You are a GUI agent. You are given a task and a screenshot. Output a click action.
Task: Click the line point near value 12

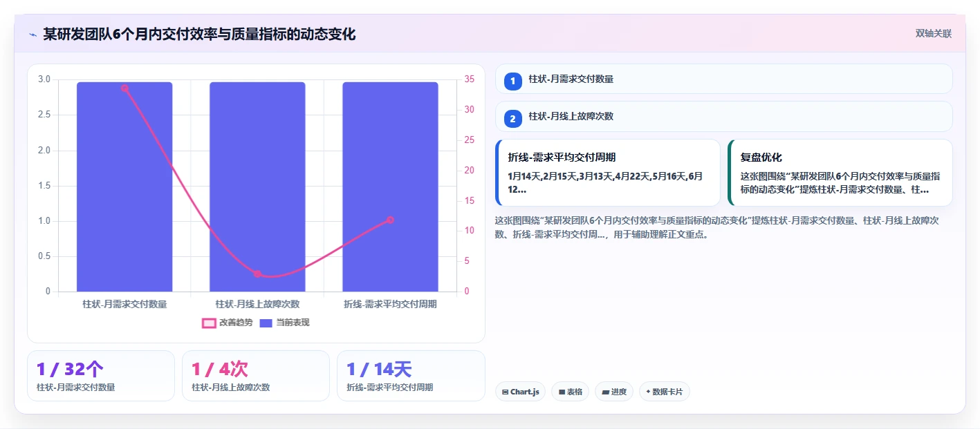390,220
